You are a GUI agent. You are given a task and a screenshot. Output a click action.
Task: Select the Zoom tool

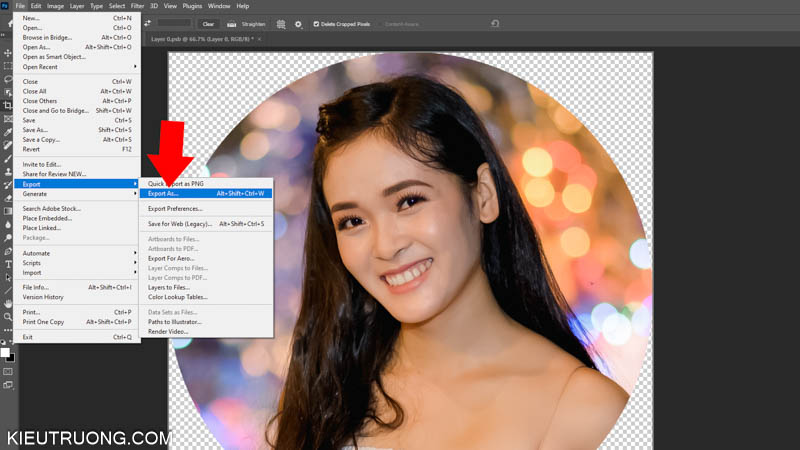[8, 317]
